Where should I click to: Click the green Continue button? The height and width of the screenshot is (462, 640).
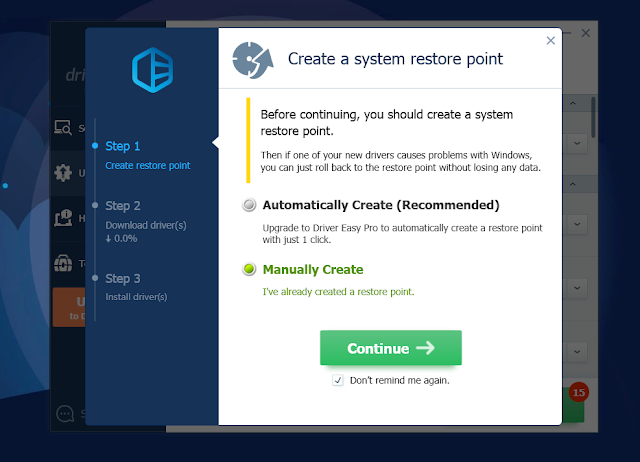coord(391,348)
